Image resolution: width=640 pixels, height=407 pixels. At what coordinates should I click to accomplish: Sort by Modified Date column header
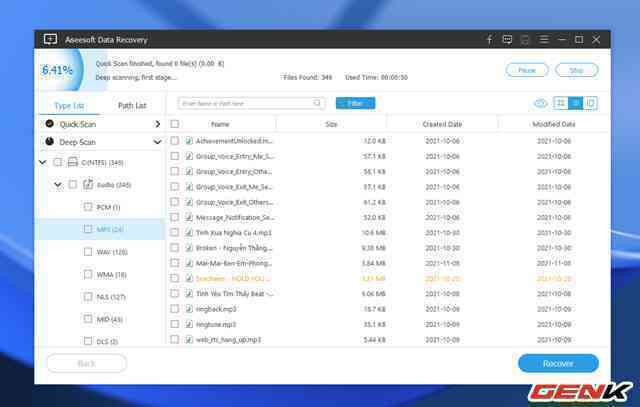554,124
